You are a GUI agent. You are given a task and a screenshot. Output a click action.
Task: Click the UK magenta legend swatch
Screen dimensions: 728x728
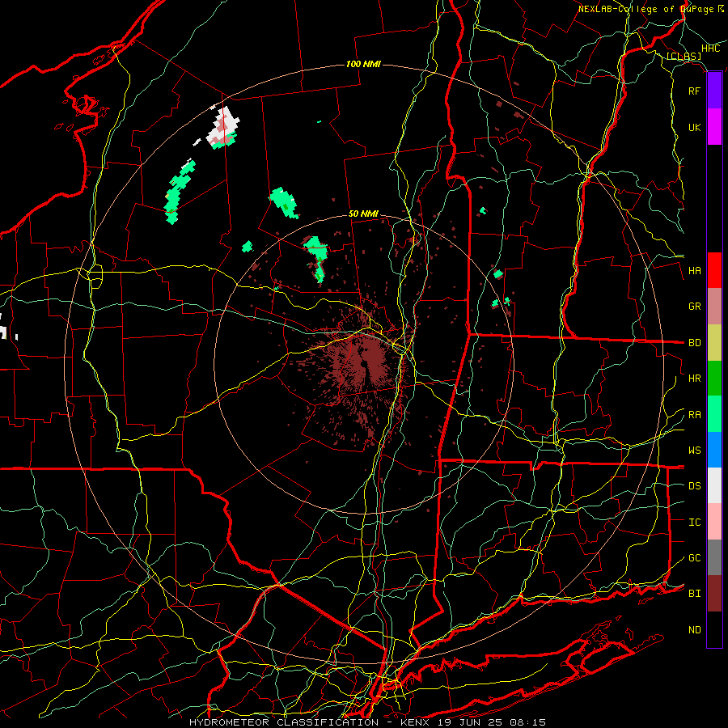[714, 127]
